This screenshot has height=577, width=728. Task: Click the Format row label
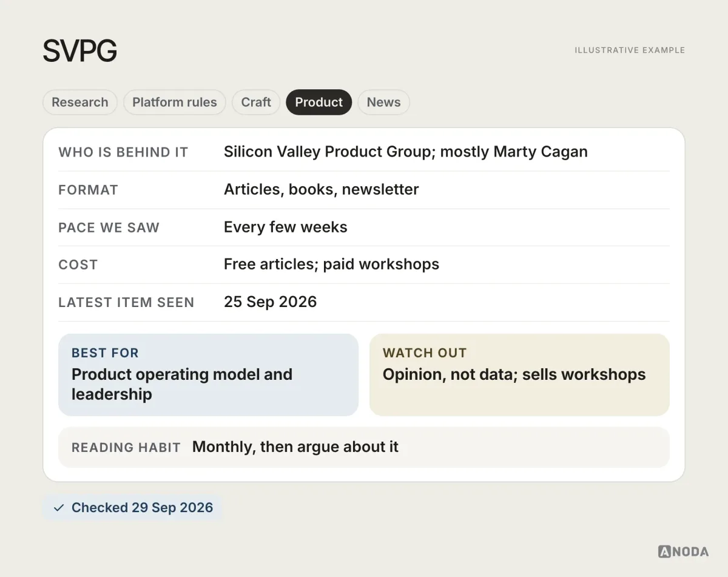pos(88,190)
